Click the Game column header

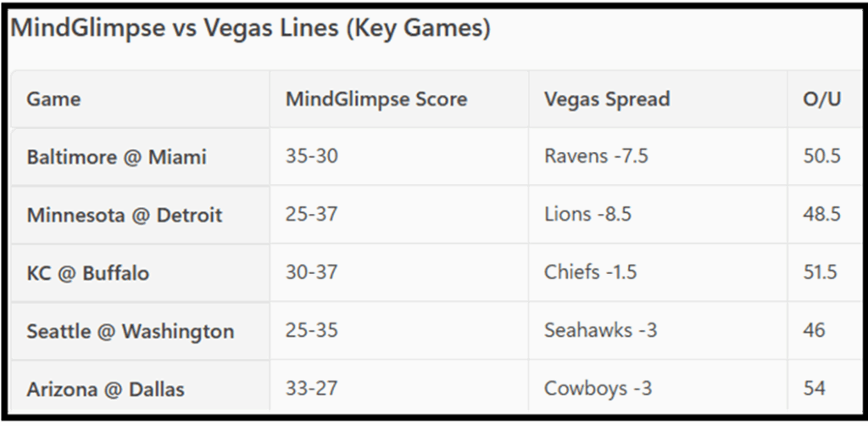pos(53,99)
